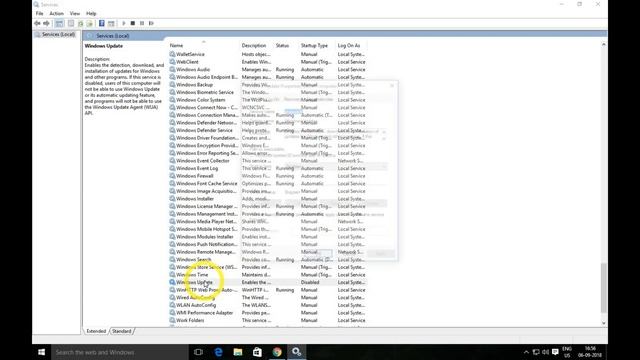Toggle the Show/Hide Console Tree toolbar icon
Screen dimensions: 640x360
[59, 23]
